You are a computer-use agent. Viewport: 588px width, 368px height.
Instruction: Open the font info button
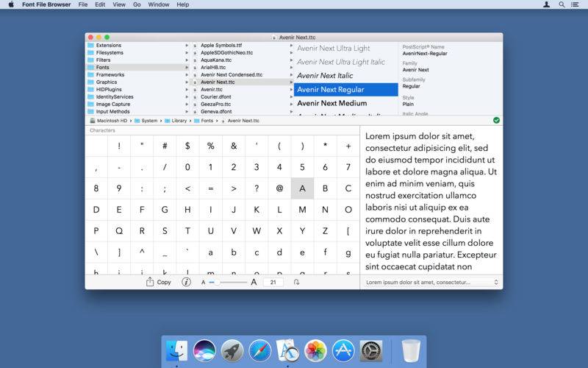tap(186, 282)
